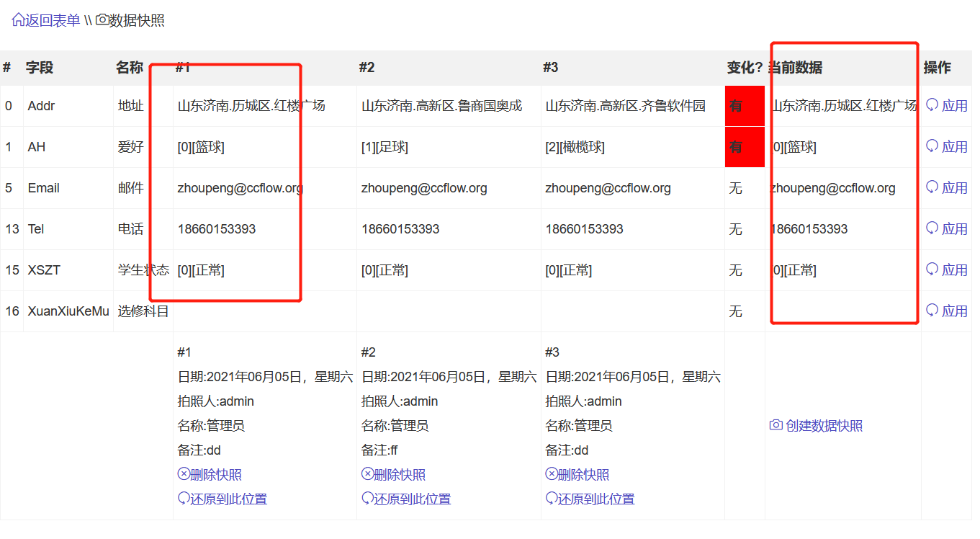This screenshot has width=980, height=539.
Task: Apply the Tel row with 应用
Action: 955,229
